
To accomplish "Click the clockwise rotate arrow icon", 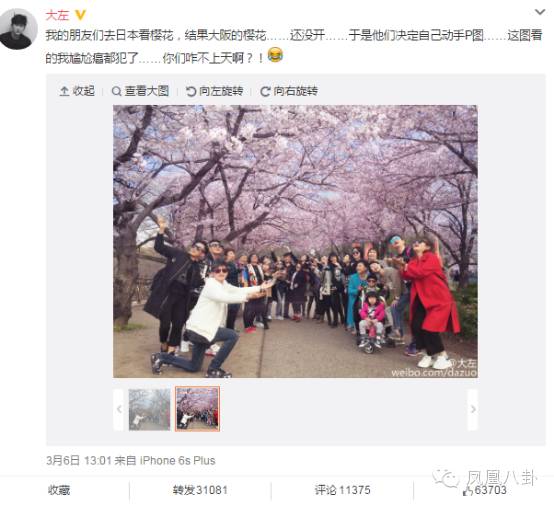I will pyautogui.click(x=265, y=92).
